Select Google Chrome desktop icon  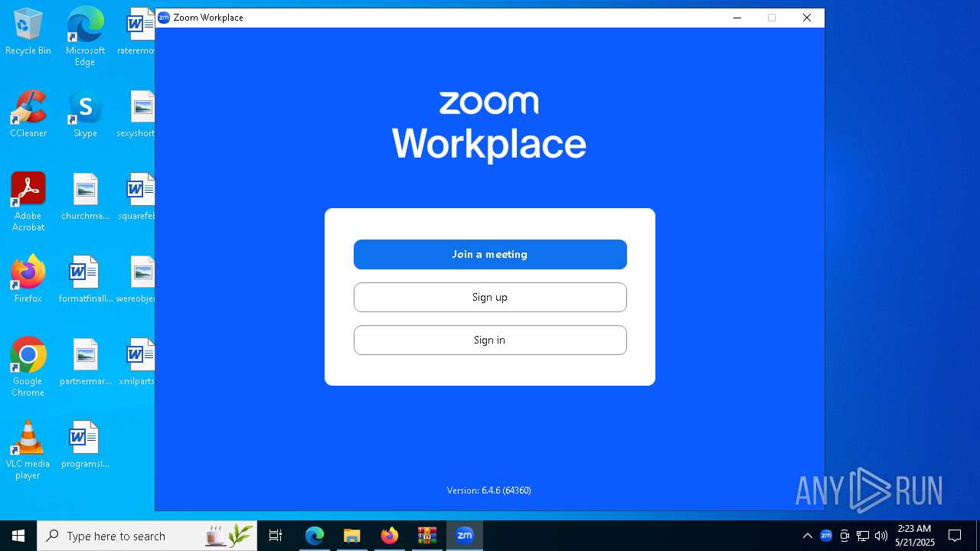pos(28,367)
